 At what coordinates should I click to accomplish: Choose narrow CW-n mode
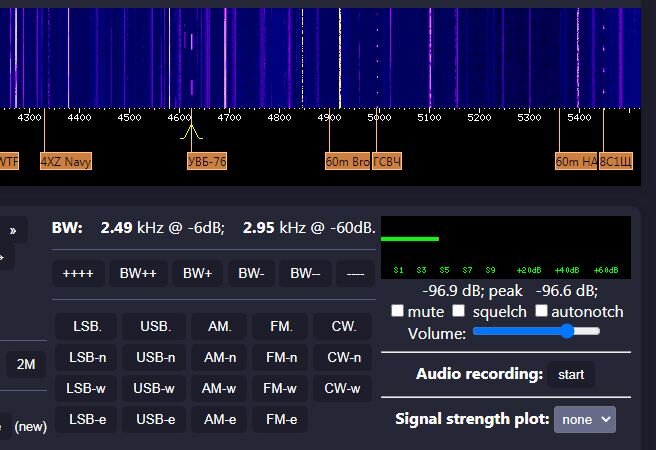(343, 358)
